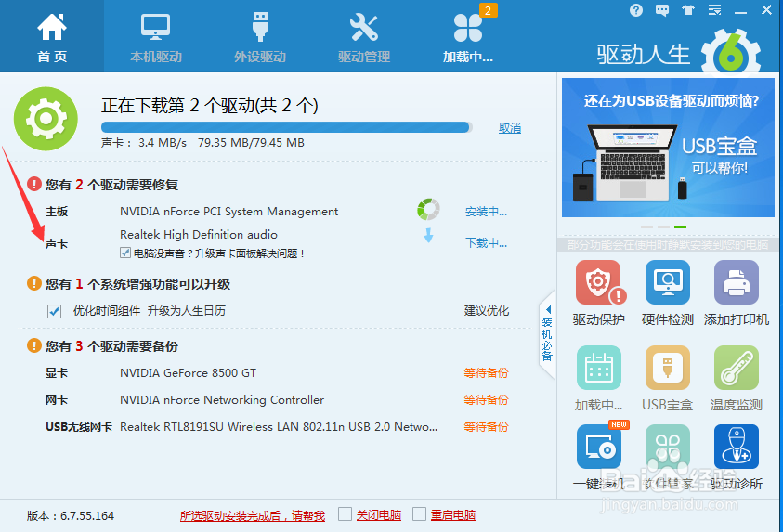Image resolution: width=783 pixels, height=532 pixels.
Task: Open the feedback chat bubble icon
Action: [662, 10]
